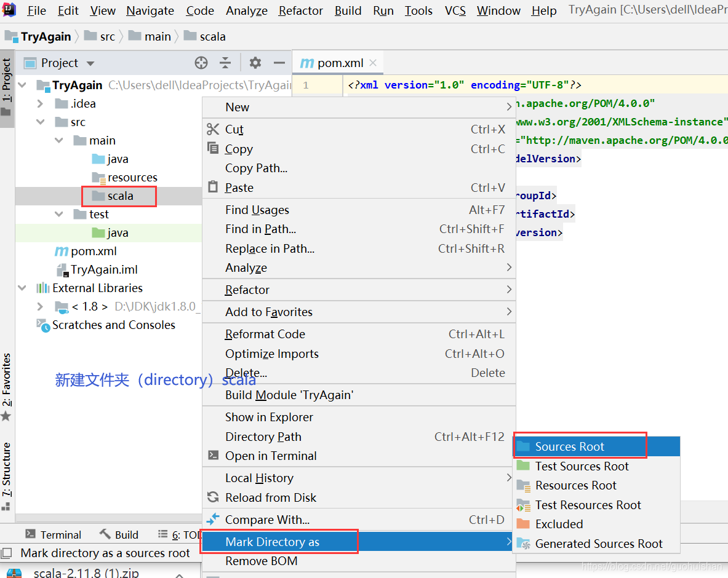This screenshot has height=578, width=728.
Task: Choose Mark Directory as menu entry
Action: (x=272, y=542)
